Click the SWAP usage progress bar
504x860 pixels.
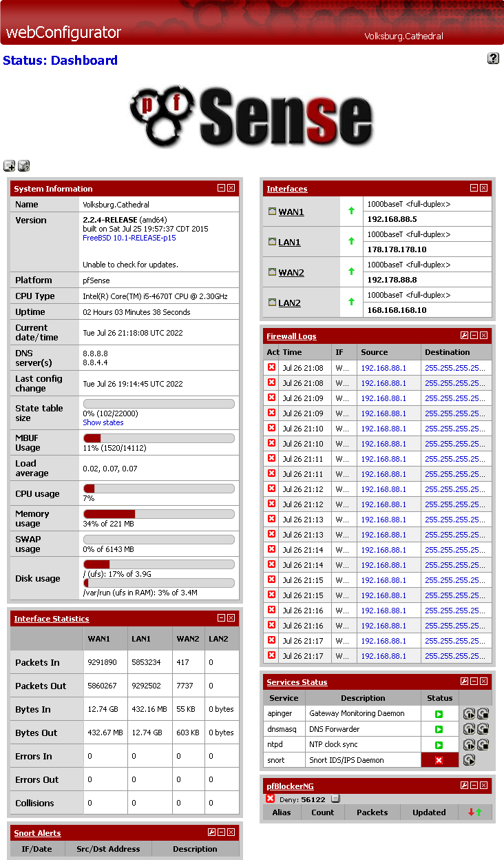coord(158,539)
